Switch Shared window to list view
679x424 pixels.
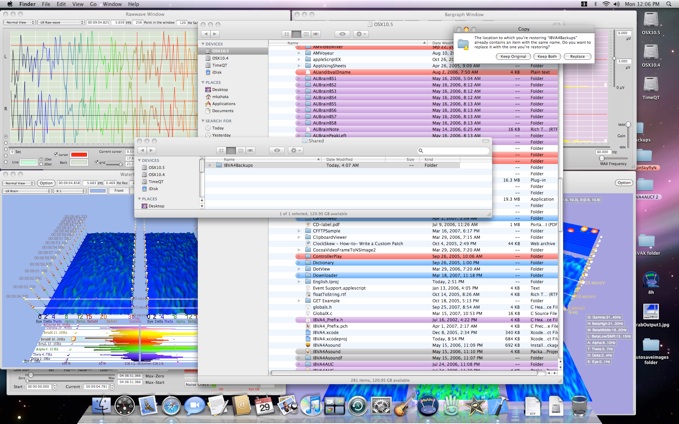(231, 150)
